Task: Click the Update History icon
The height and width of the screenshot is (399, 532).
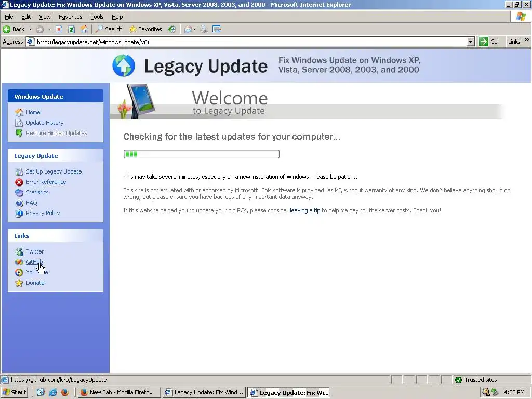Action: (19, 123)
